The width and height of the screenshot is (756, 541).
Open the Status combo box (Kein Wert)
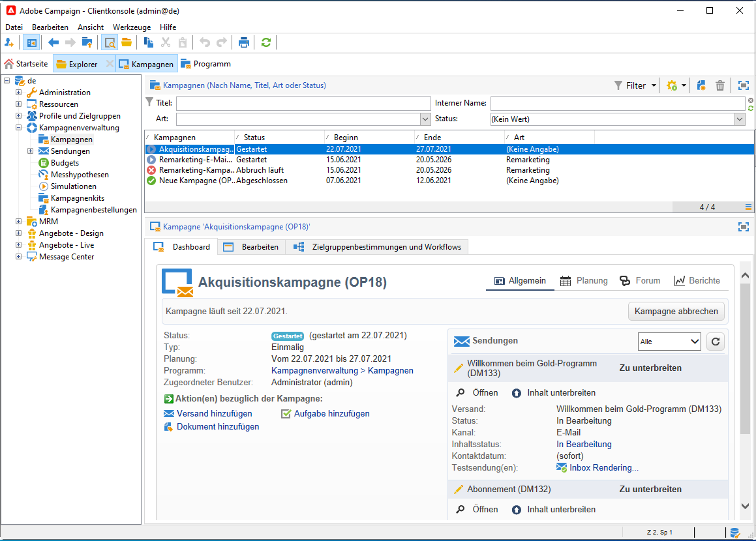click(740, 119)
